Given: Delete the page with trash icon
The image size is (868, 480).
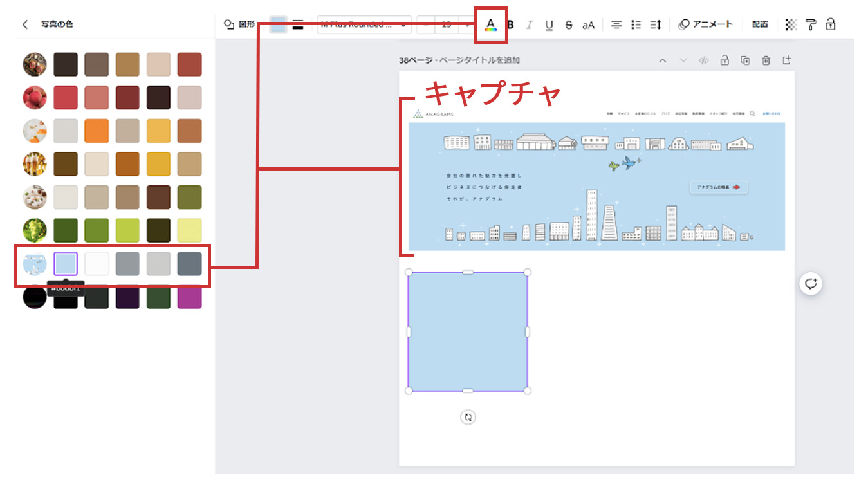Looking at the screenshot, I should click(x=766, y=60).
